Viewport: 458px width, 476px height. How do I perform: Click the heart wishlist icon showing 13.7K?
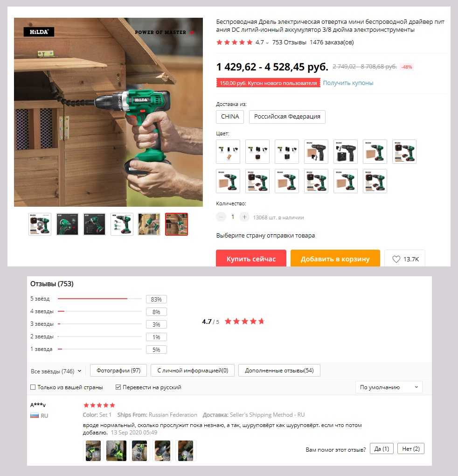click(405, 259)
